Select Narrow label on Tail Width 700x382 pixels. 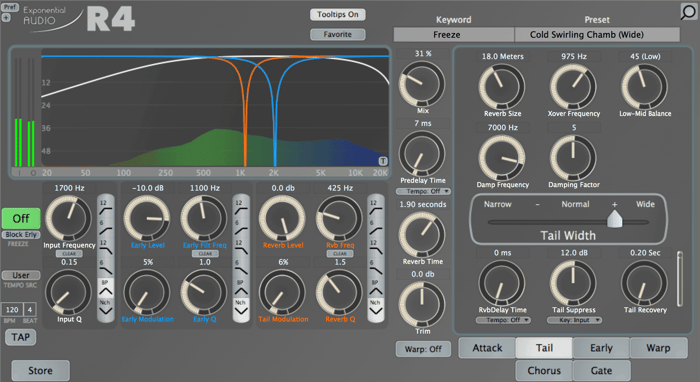(497, 204)
